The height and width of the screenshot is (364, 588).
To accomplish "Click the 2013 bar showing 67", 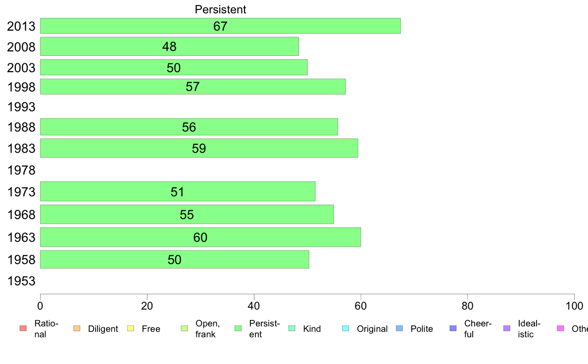I will (221, 26).
